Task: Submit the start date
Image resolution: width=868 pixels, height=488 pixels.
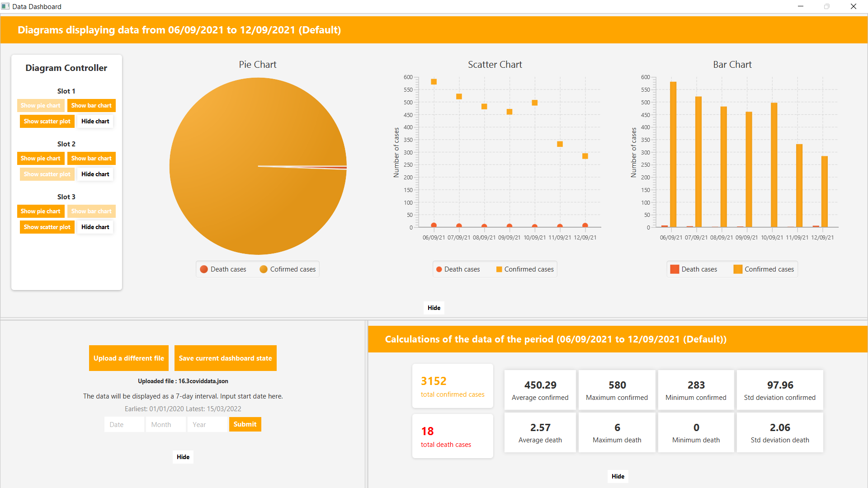Action: pyautogui.click(x=245, y=424)
